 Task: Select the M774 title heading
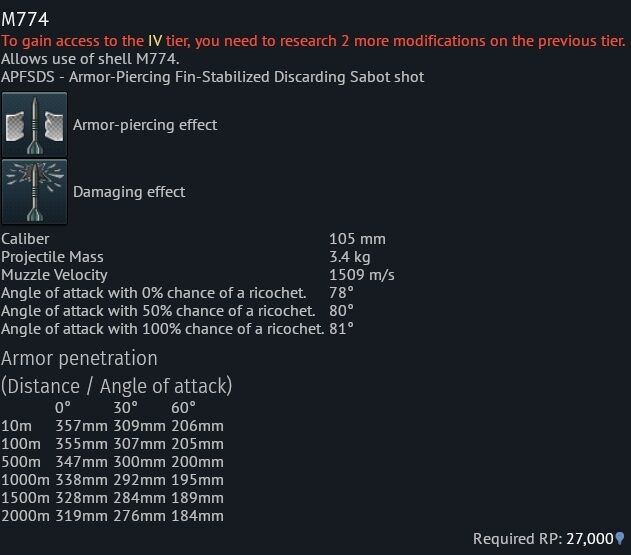(25, 19)
